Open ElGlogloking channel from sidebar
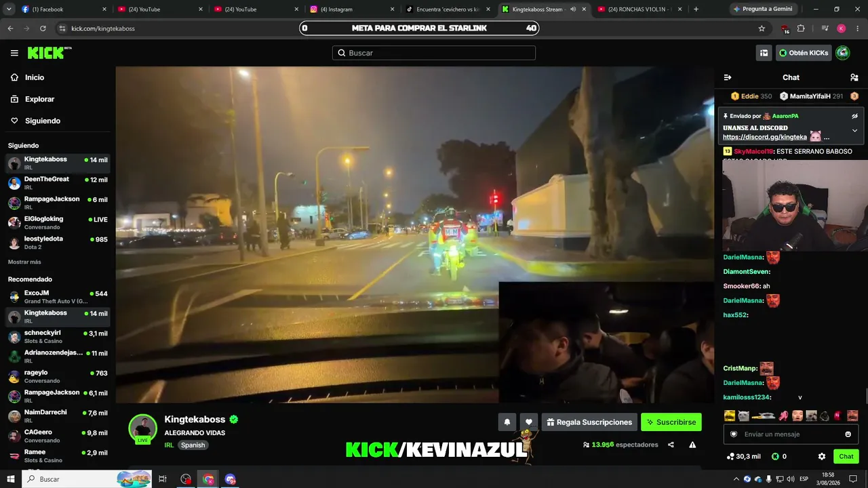 [58, 223]
